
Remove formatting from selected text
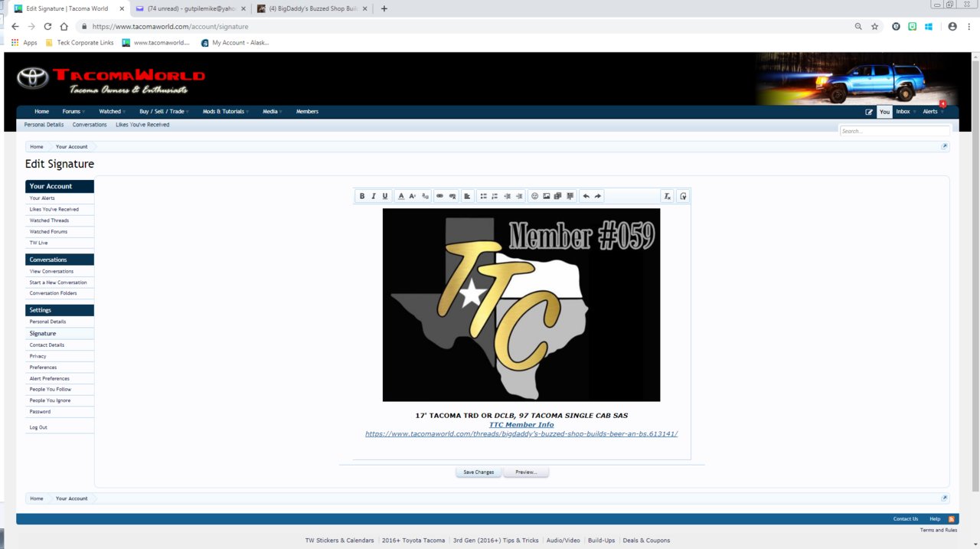coord(668,196)
